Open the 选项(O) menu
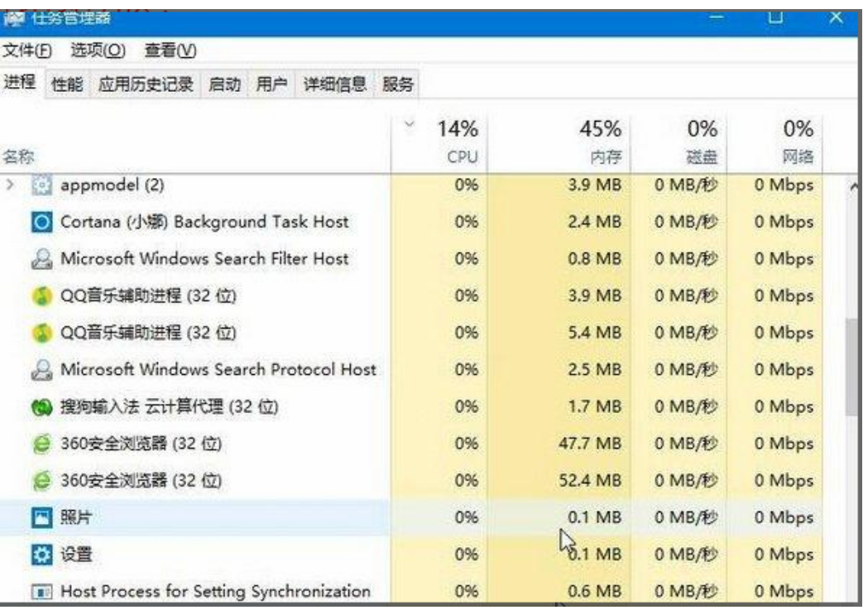 (x=97, y=50)
